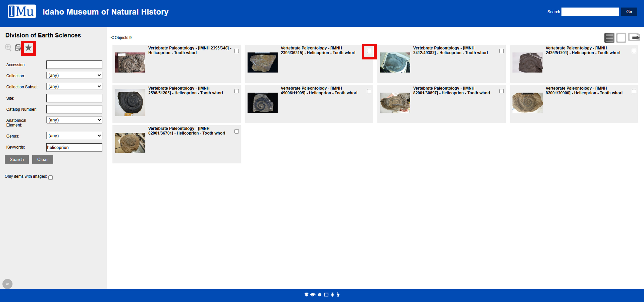Select the star favorites icon
644x302 pixels.
[x=28, y=48]
